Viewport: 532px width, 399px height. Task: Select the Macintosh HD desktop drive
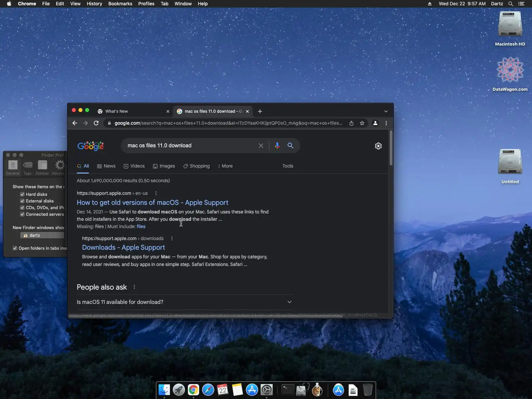point(510,29)
